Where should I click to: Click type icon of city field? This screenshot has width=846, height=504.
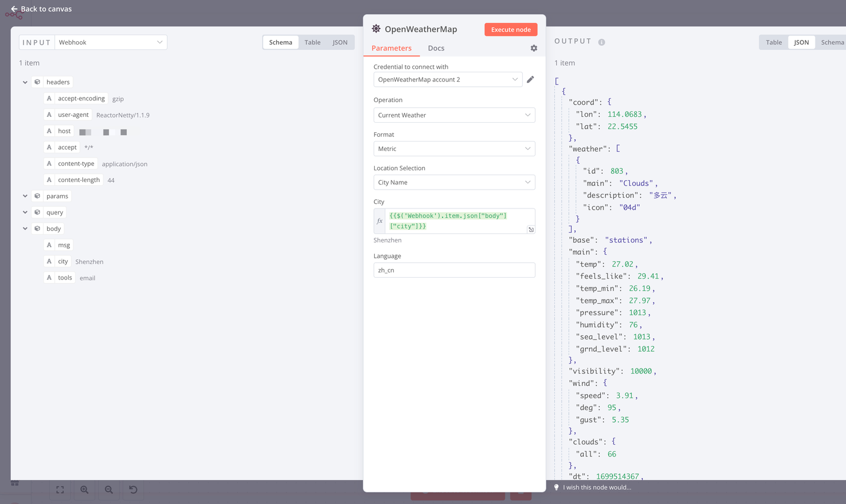tap(49, 261)
